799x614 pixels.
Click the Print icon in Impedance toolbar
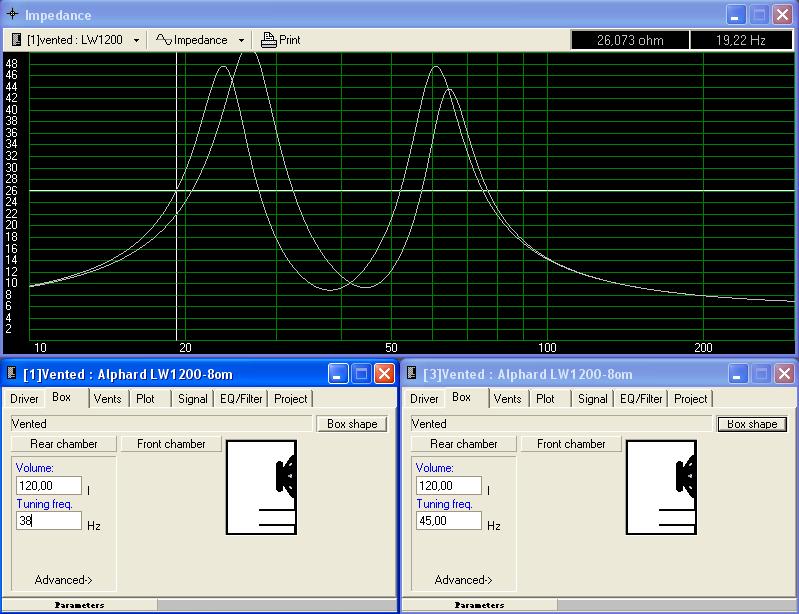pos(268,40)
